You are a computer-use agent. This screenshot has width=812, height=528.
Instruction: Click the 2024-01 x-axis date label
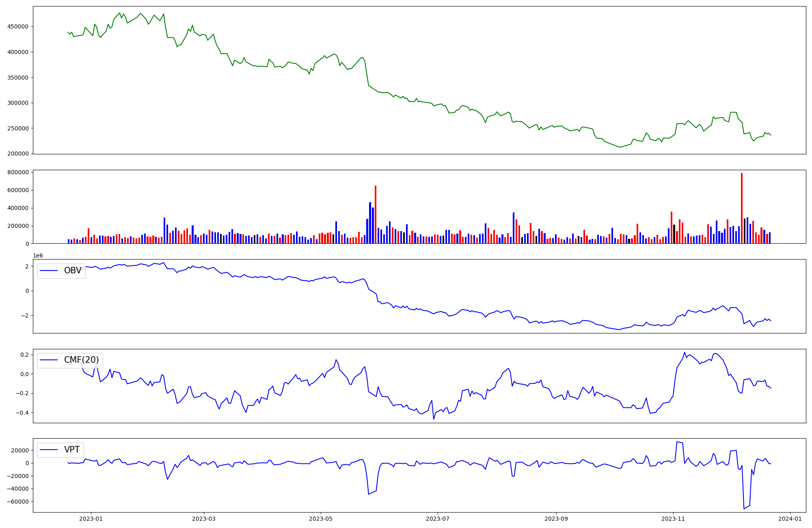[x=790, y=518]
